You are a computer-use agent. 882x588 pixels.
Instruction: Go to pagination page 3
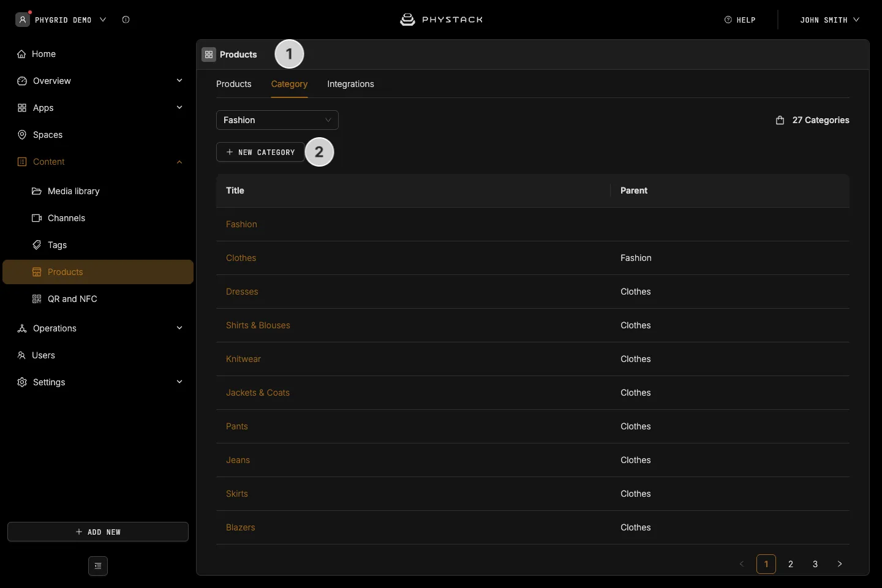[815, 564]
